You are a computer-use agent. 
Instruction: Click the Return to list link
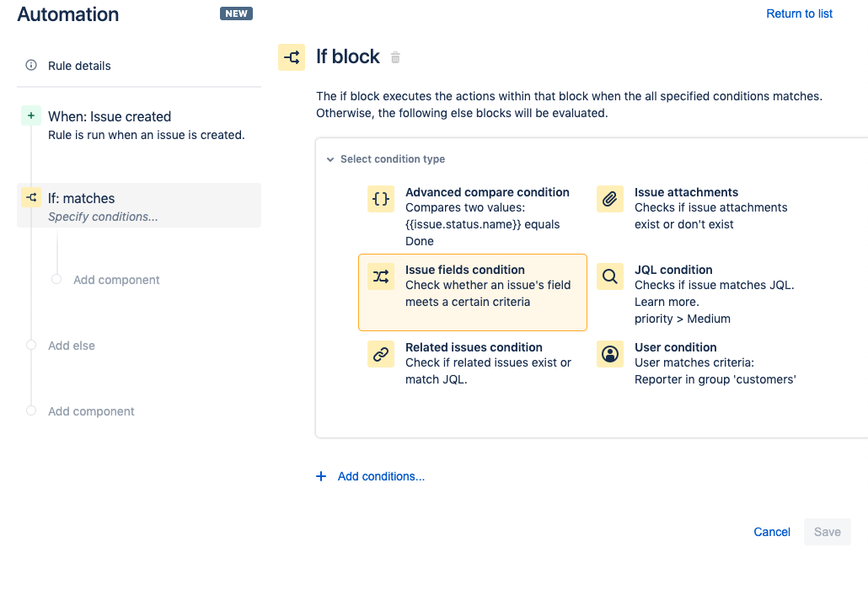pos(799,13)
